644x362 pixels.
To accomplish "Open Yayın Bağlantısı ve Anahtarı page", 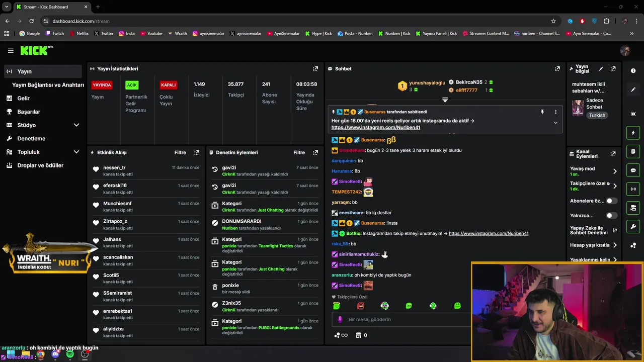I will coord(48,85).
